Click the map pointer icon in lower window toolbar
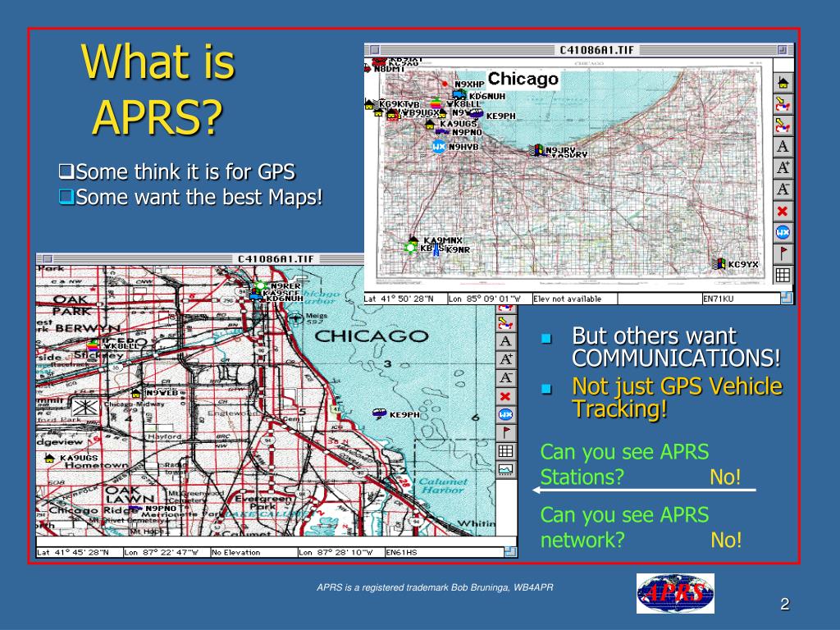 505,323
